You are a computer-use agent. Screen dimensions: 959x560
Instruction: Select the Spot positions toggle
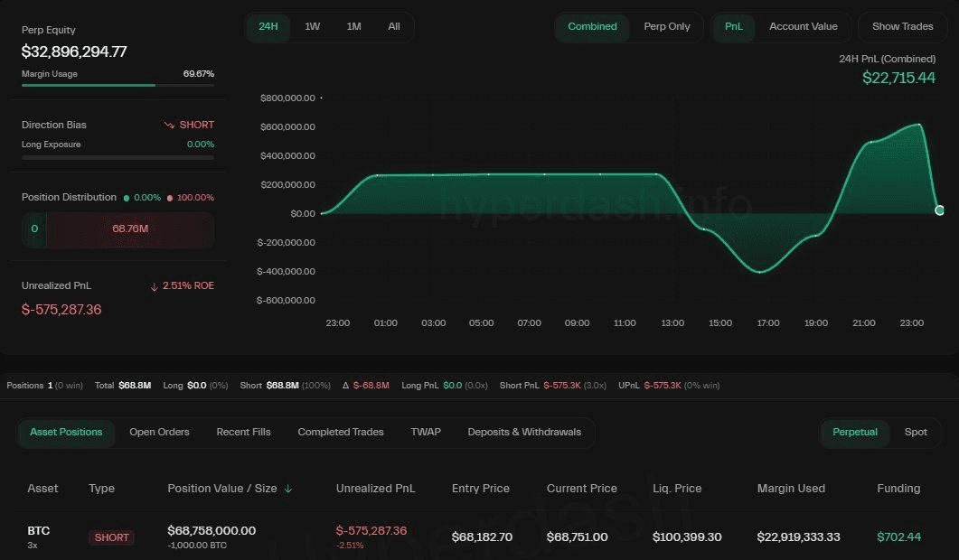(916, 433)
